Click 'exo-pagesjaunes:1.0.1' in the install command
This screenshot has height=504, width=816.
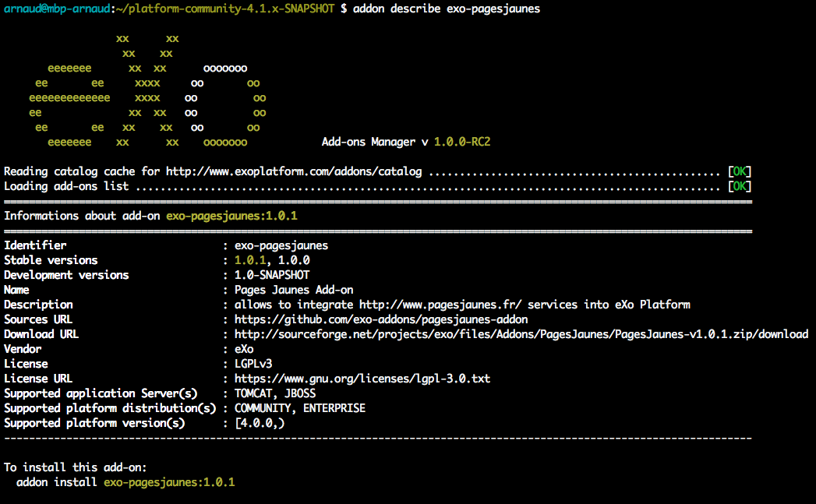coord(169,483)
